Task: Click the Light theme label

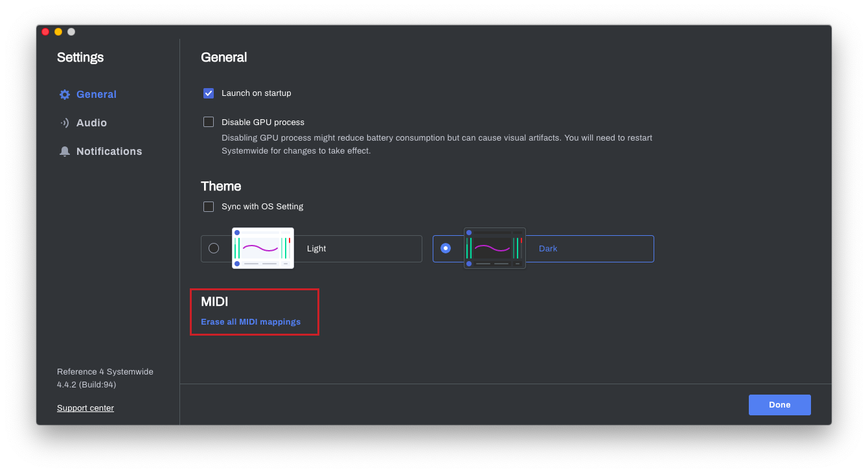Action: coord(317,249)
